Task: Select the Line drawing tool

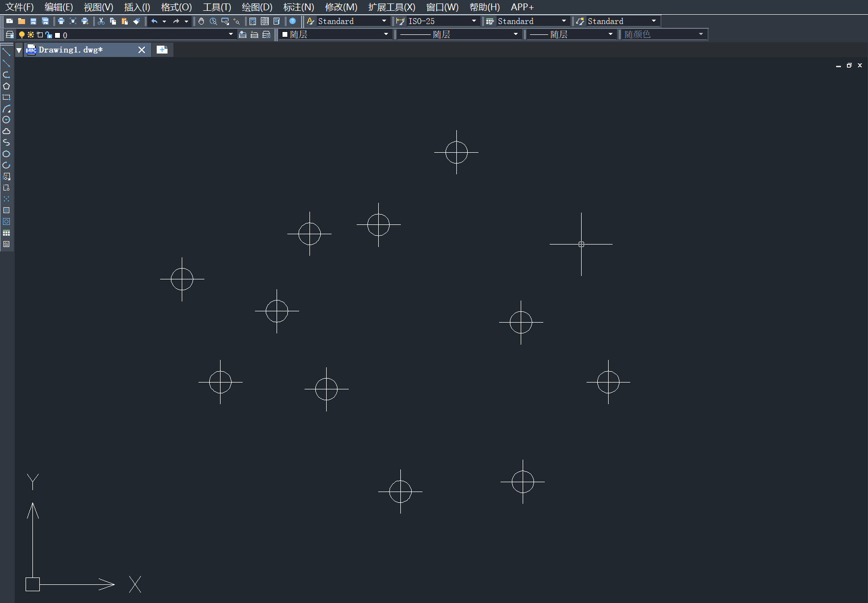Action: click(x=6, y=52)
